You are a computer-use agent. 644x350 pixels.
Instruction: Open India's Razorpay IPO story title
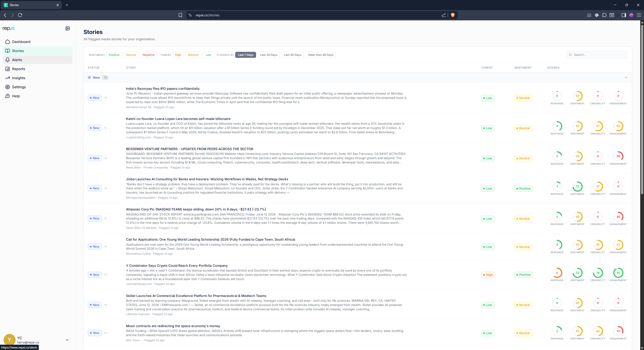[x=163, y=89]
